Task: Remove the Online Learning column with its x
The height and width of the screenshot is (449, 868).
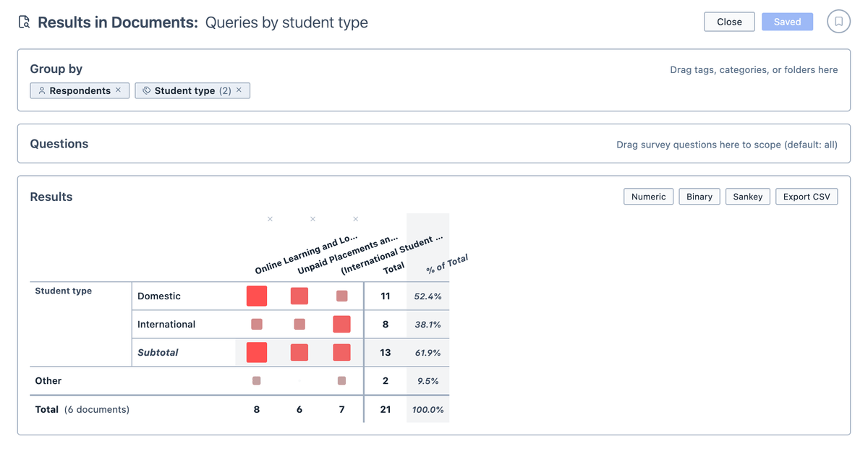Action: click(270, 219)
